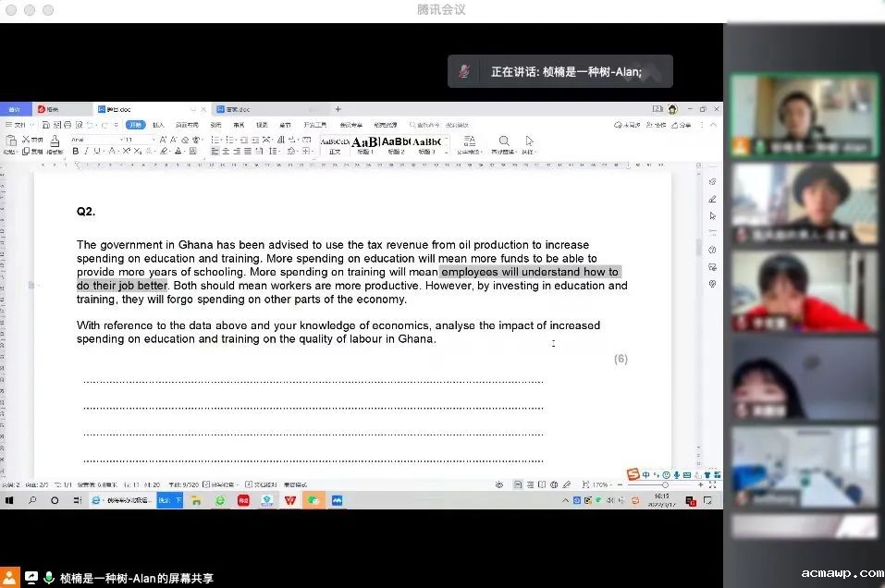The height and width of the screenshot is (588, 885).
Task: Click the bulleted list icon
Action: [x=215, y=140]
